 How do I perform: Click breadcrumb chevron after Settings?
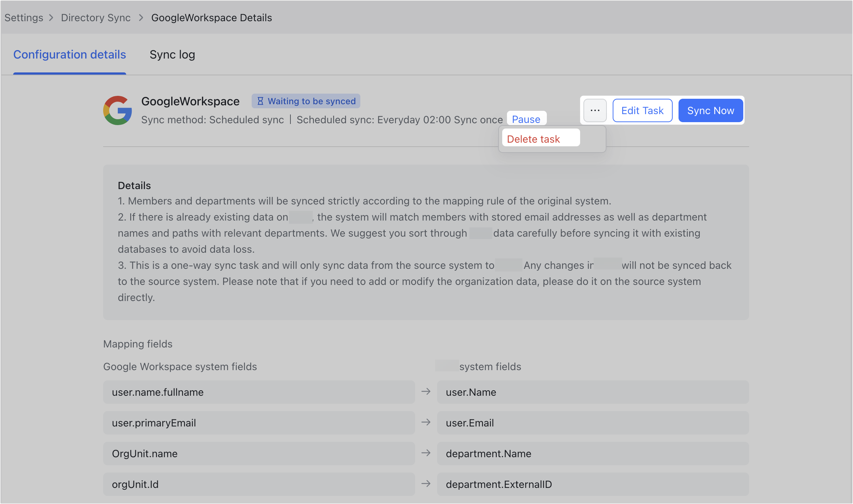(x=51, y=18)
